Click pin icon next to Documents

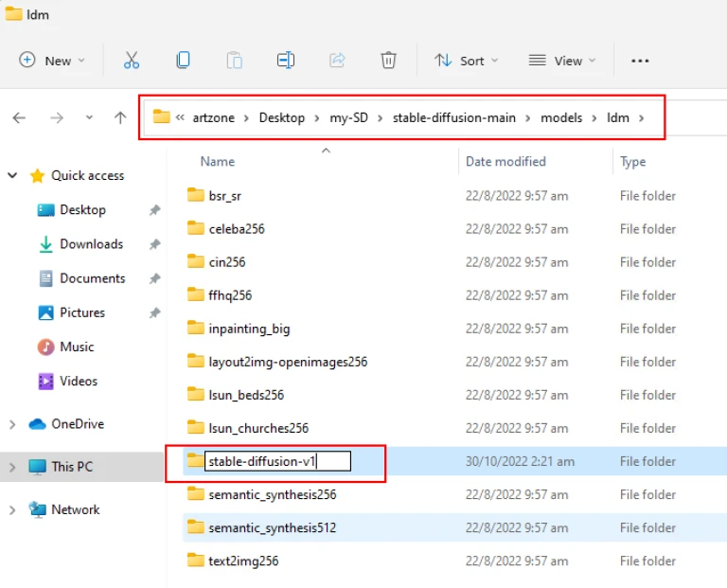pyautogui.click(x=154, y=278)
